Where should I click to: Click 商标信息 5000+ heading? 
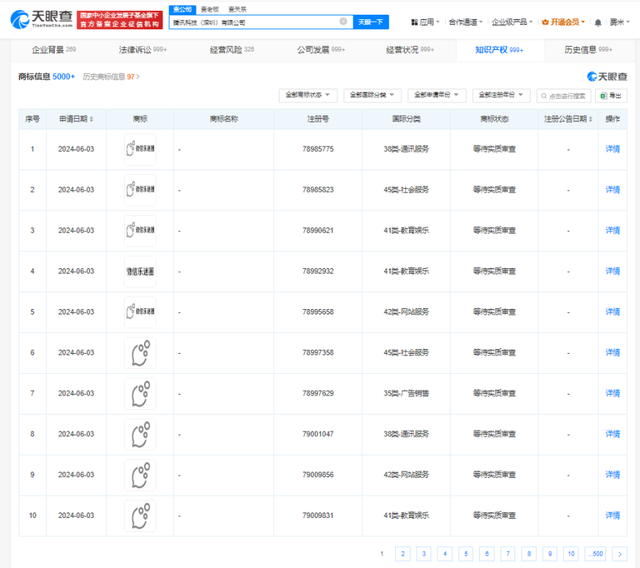pos(47,77)
